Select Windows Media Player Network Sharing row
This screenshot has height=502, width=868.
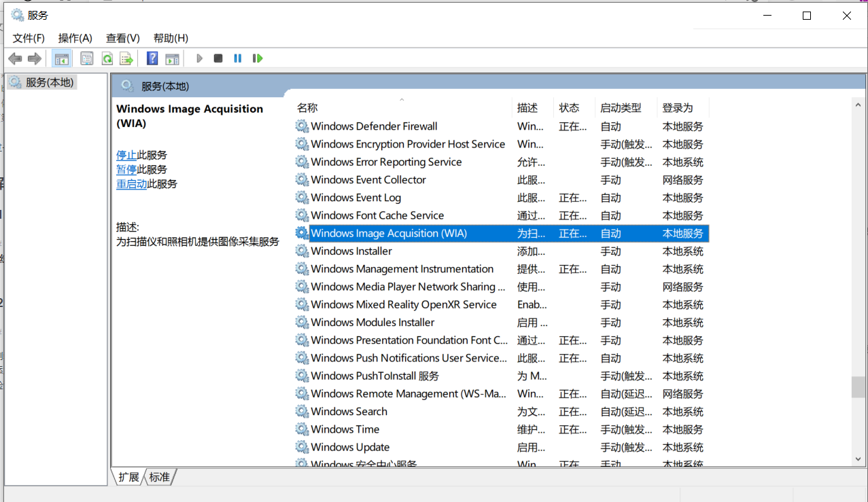click(502, 287)
